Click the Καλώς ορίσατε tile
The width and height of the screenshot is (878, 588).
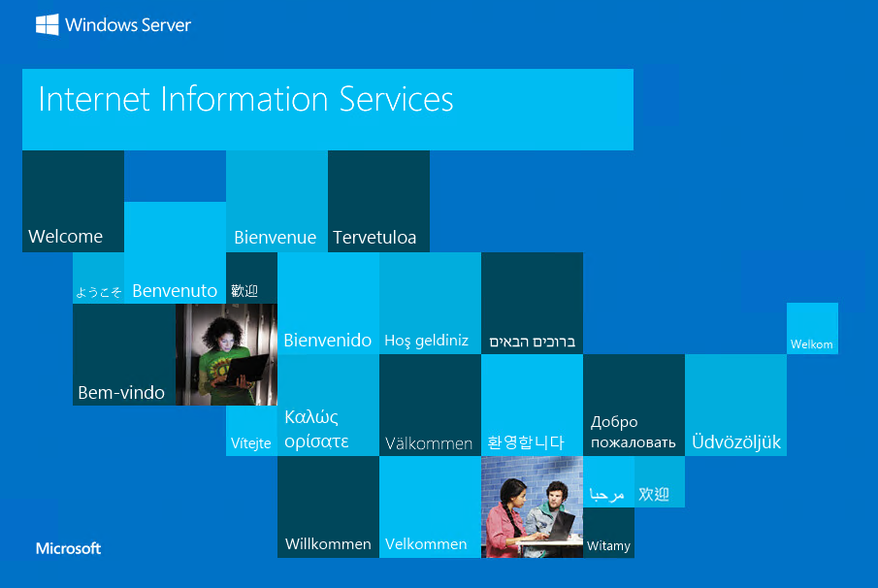tap(328, 406)
